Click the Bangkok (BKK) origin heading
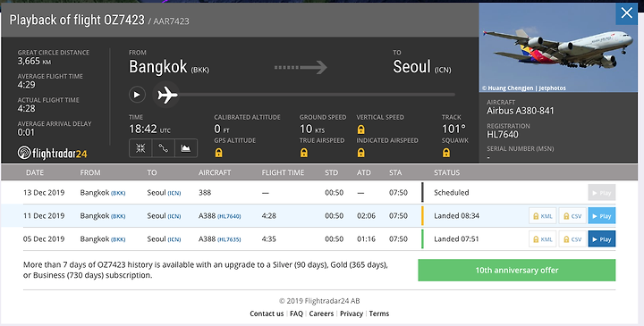 (169, 67)
